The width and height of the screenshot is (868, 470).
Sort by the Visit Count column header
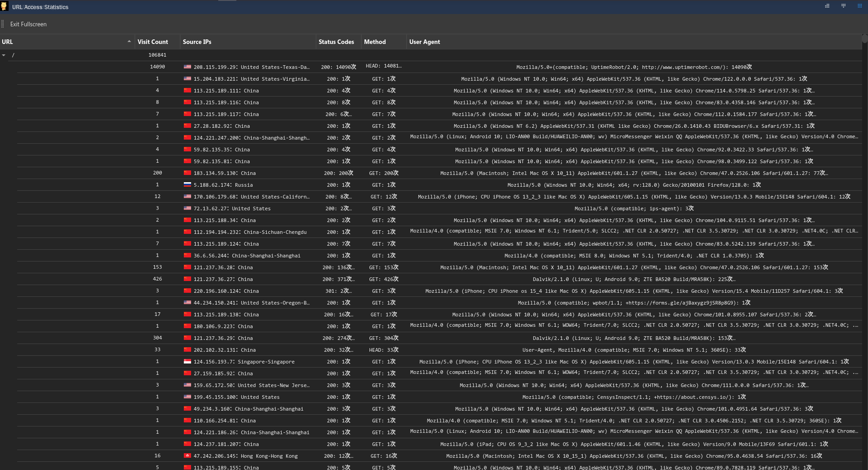click(153, 42)
